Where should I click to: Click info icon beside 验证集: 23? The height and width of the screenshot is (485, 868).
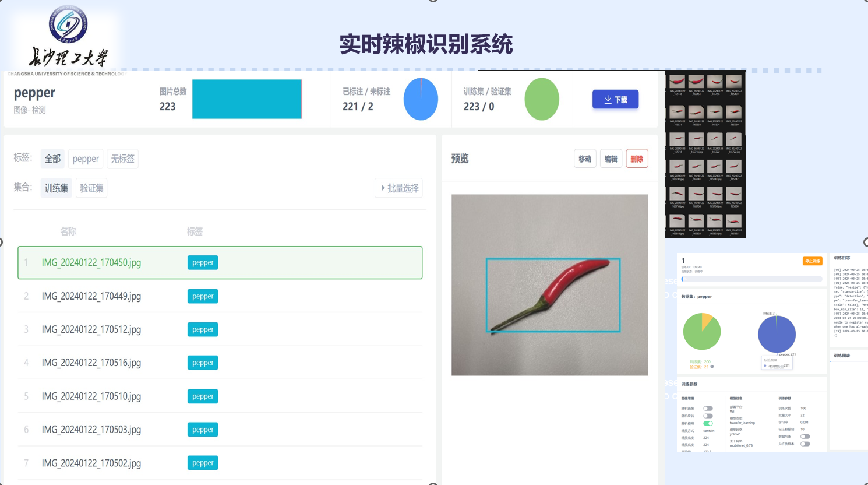point(712,367)
